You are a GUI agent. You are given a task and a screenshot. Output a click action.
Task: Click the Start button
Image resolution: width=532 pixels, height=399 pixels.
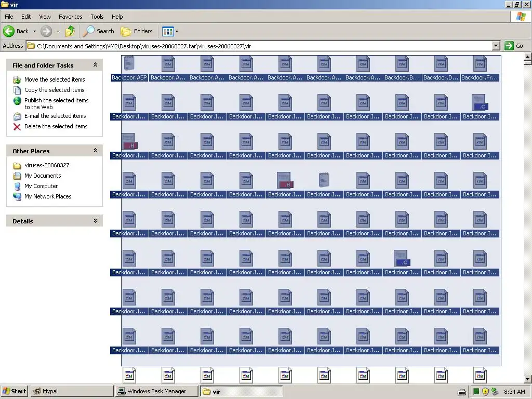click(x=14, y=391)
